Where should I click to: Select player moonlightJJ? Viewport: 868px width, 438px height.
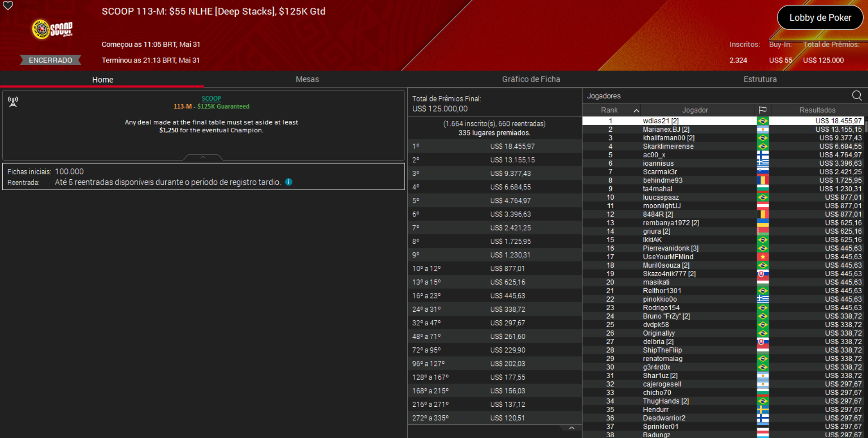click(x=662, y=206)
